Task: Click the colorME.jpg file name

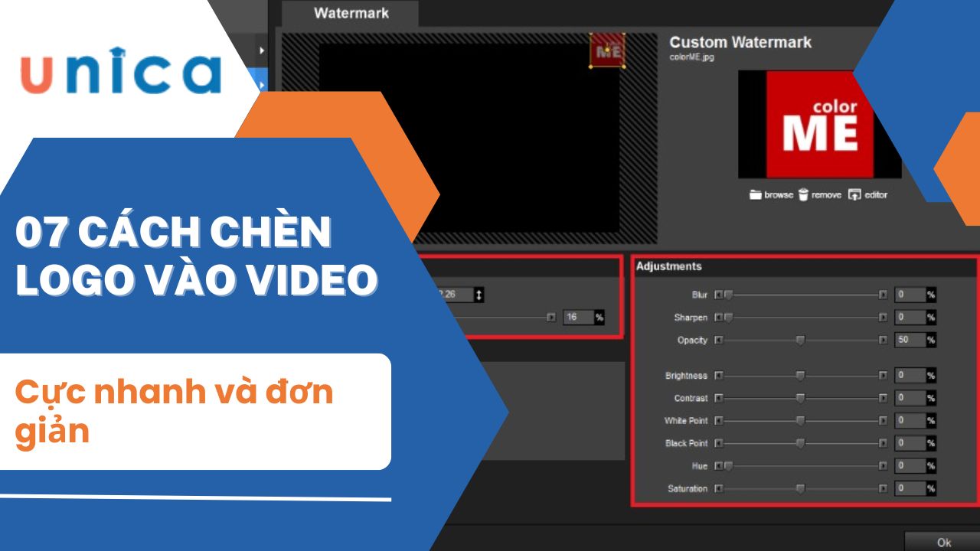Action: [692, 57]
